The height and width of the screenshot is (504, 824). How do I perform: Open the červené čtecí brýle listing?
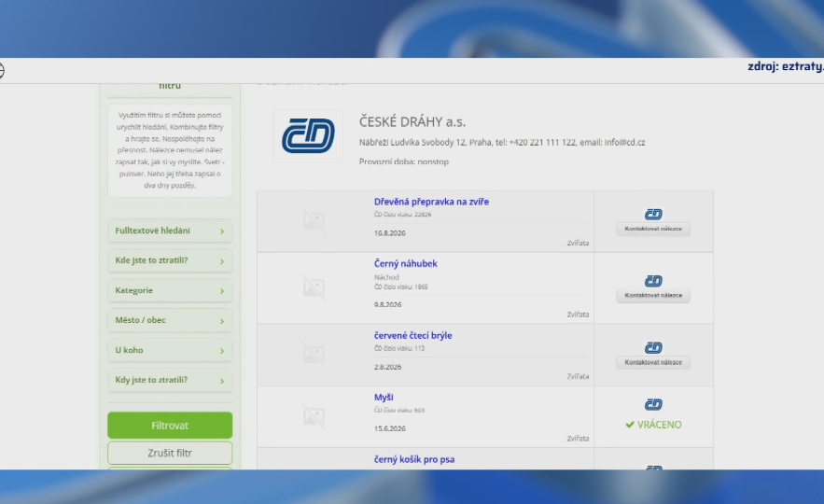coord(413,335)
